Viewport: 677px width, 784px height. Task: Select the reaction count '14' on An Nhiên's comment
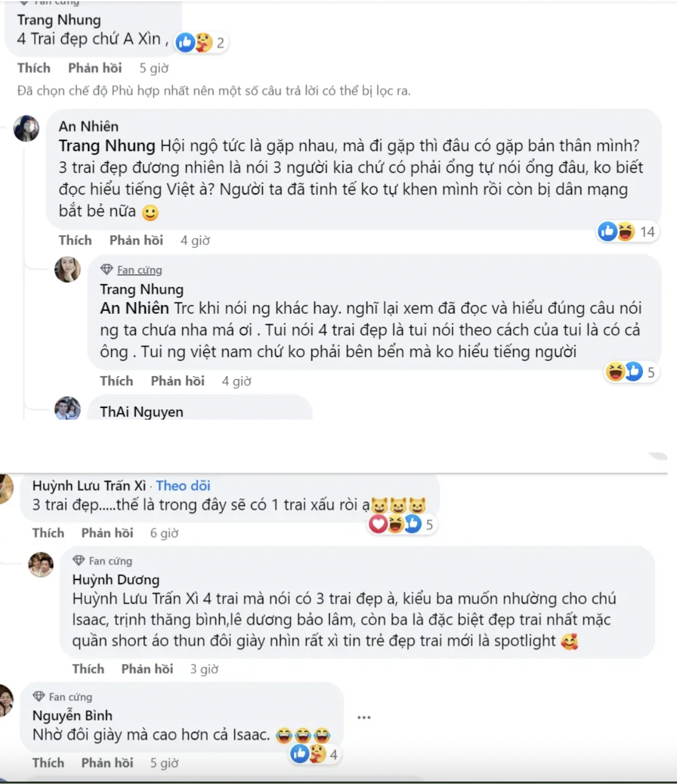(646, 232)
